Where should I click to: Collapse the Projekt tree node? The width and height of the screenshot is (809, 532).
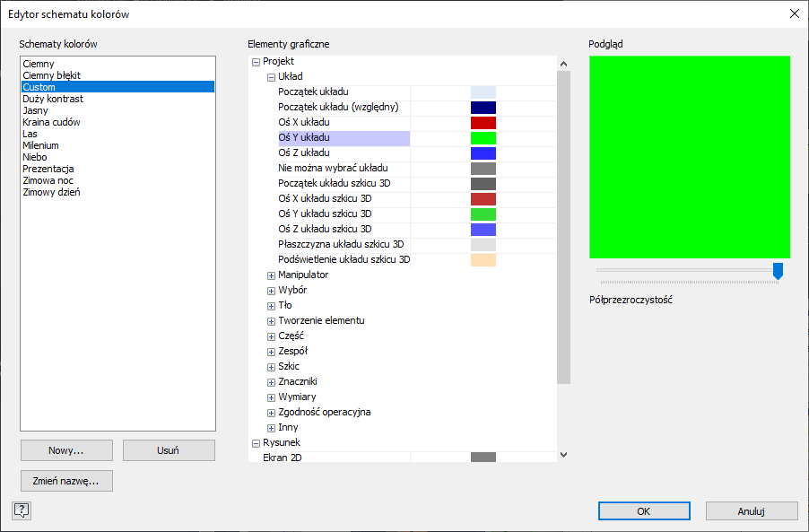[256, 62]
